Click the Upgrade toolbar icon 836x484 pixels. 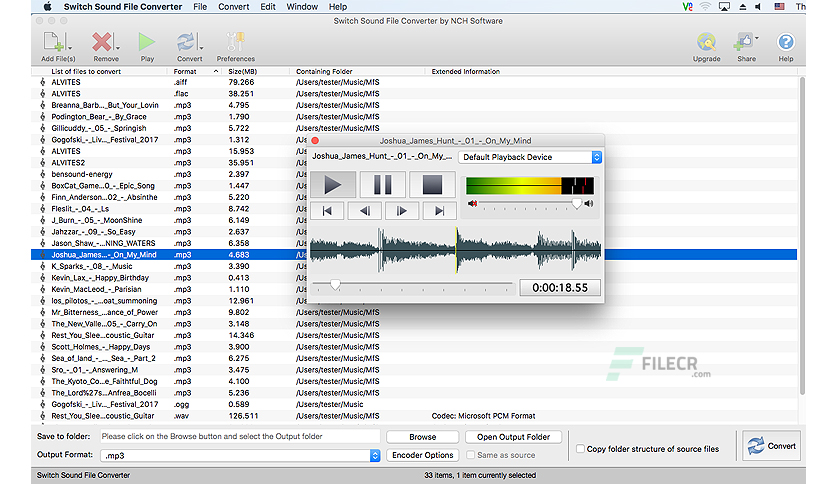pyautogui.click(x=706, y=42)
